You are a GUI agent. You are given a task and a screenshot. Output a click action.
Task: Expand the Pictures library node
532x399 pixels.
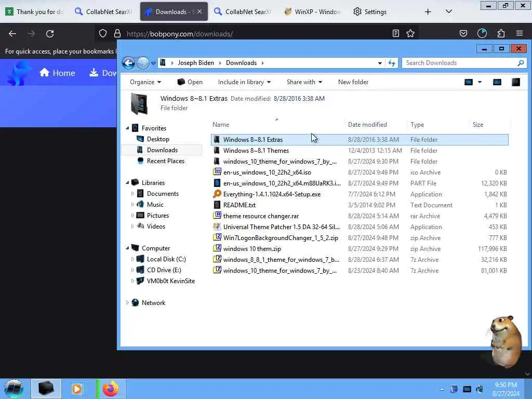tap(132, 216)
